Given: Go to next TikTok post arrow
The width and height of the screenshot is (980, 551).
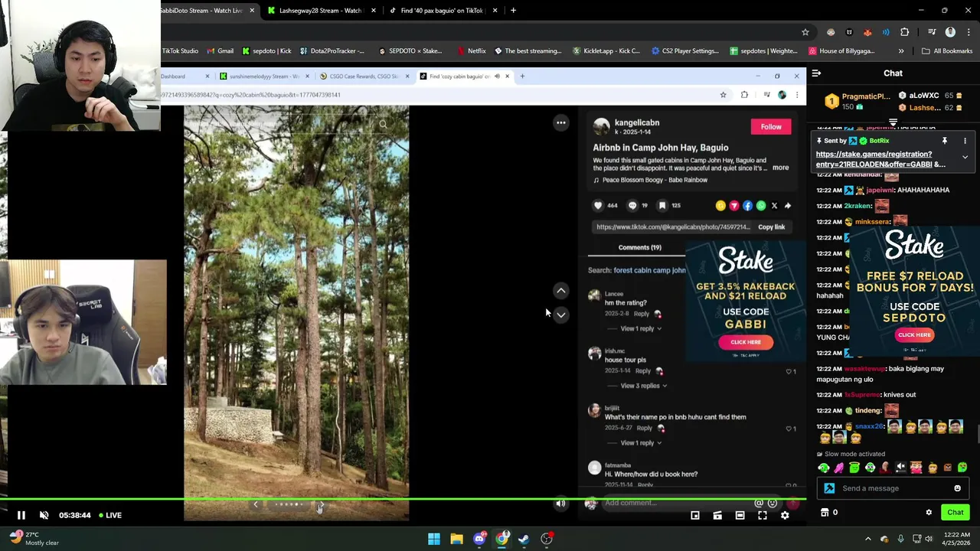Looking at the screenshot, I should click(x=561, y=315).
